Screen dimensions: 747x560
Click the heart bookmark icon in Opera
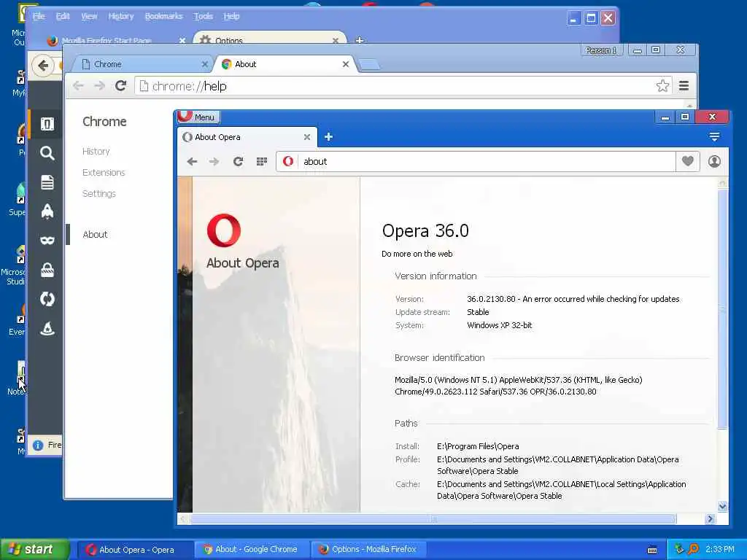point(687,161)
